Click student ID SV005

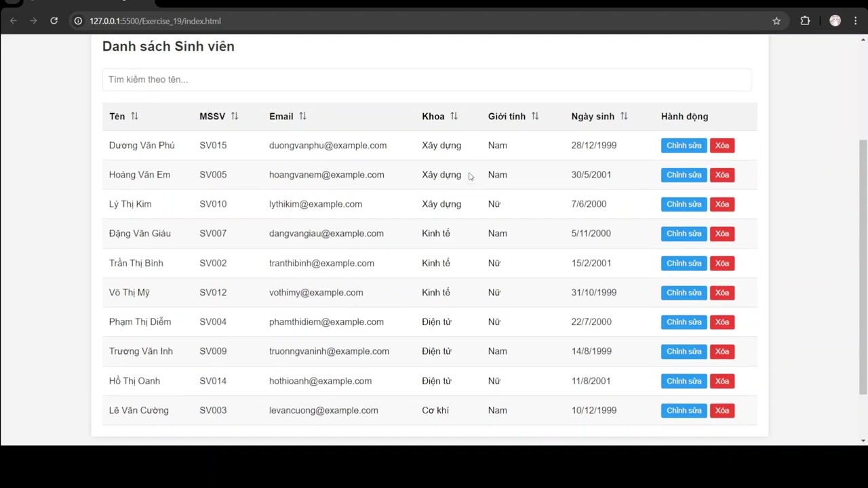(x=213, y=175)
